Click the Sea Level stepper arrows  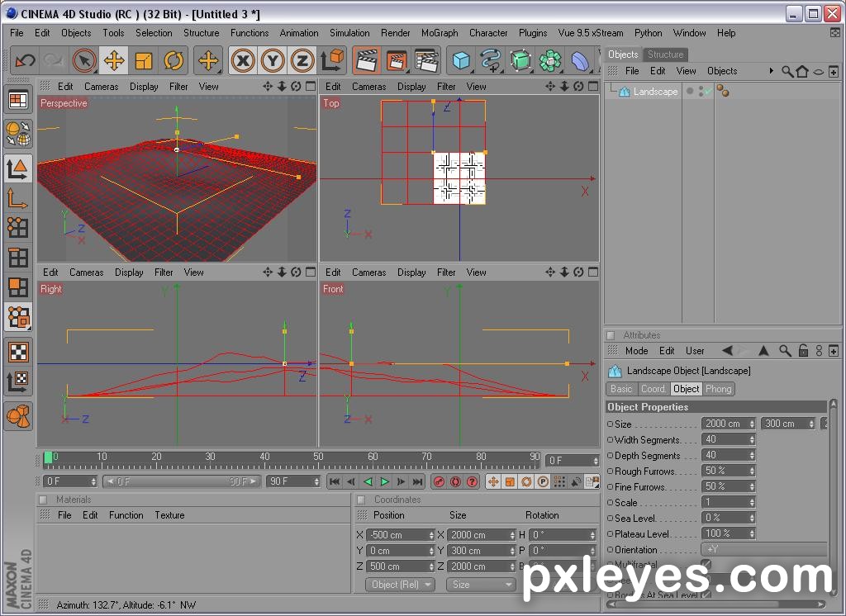point(752,518)
